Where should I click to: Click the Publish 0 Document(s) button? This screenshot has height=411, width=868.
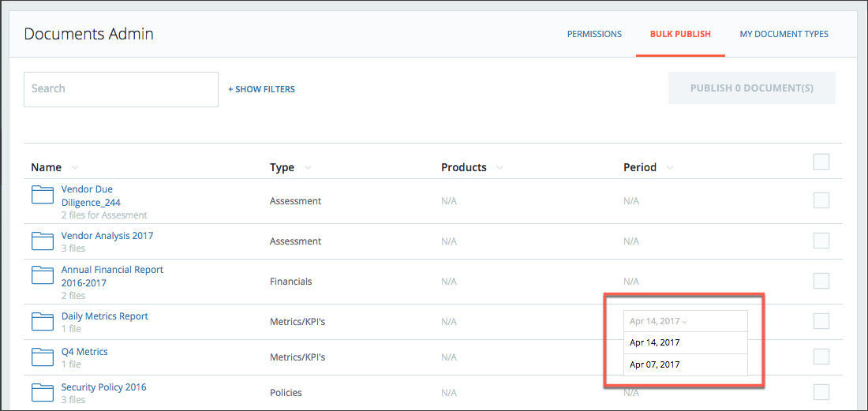click(752, 88)
